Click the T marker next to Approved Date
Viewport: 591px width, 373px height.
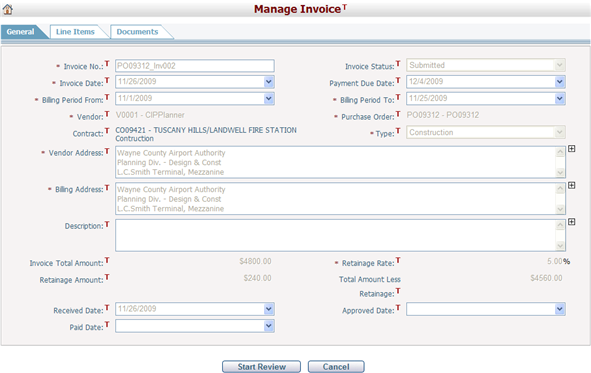coord(398,308)
